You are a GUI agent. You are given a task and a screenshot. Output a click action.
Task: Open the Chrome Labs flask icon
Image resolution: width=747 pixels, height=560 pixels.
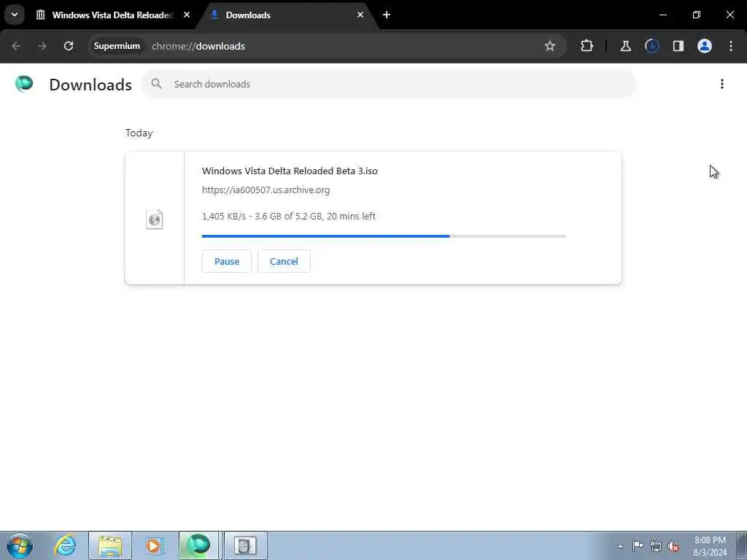pos(625,46)
